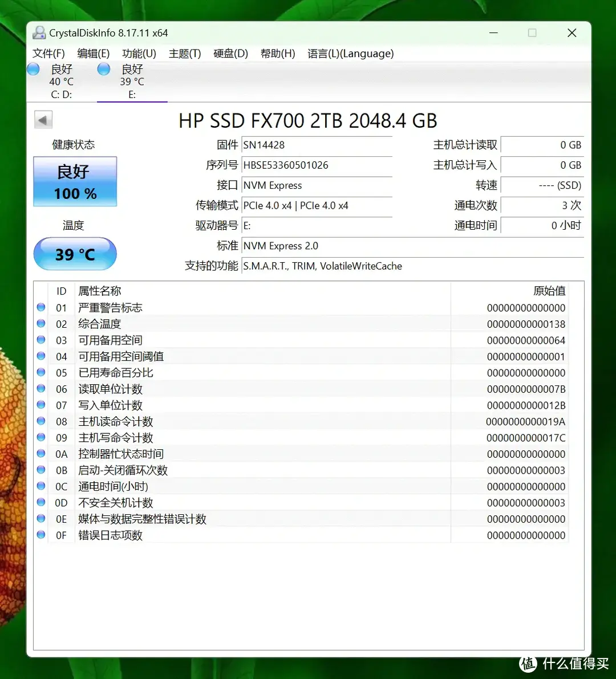Select the E: disk status orb

[x=104, y=70]
